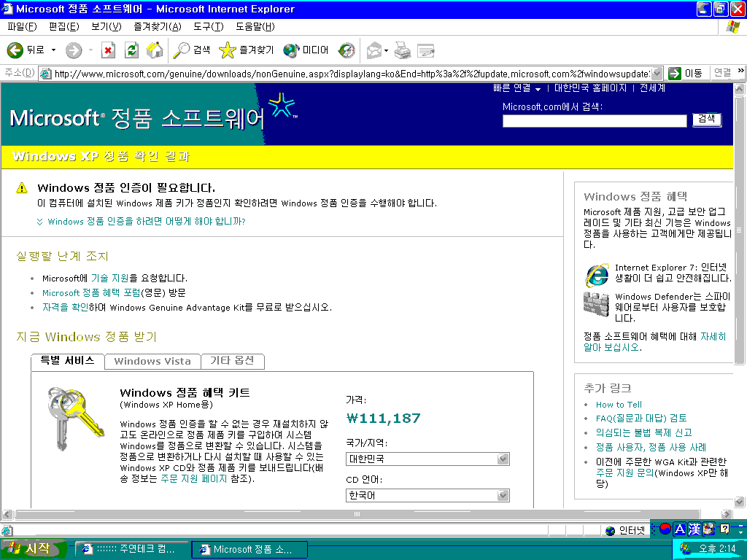Click the page icon in the address bar
Image resolution: width=747 pixels, height=560 pixels.
point(45,74)
